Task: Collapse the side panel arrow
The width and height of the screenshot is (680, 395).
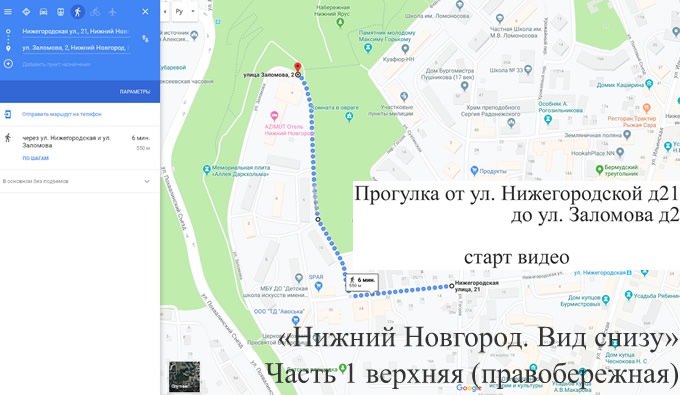Action: pyautogui.click(x=165, y=12)
